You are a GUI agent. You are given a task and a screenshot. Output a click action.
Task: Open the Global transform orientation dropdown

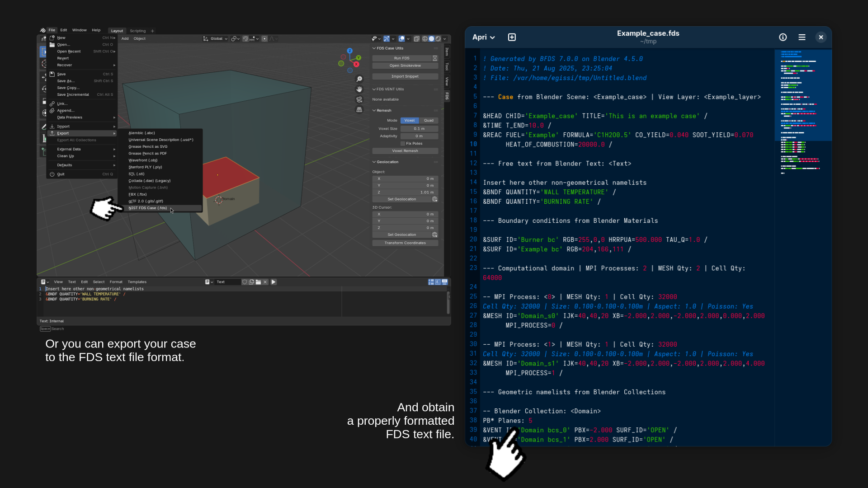[215, 39]
